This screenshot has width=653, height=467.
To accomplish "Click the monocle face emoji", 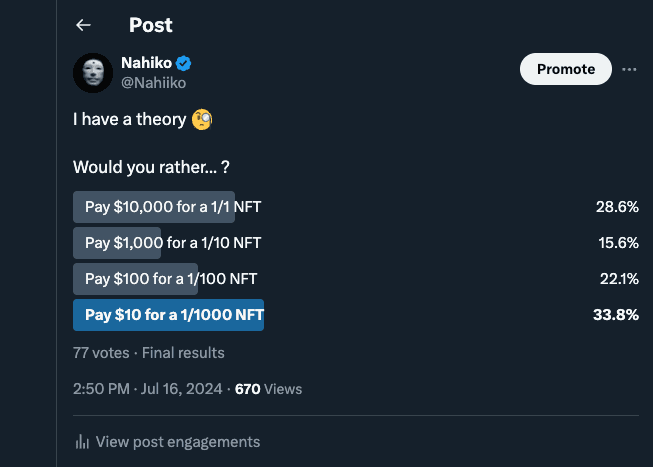I will coord(202,120).
